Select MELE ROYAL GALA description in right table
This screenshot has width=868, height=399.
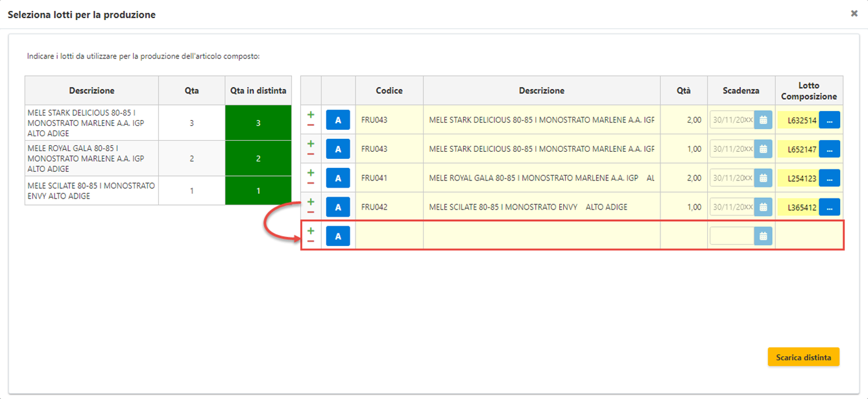542,178
